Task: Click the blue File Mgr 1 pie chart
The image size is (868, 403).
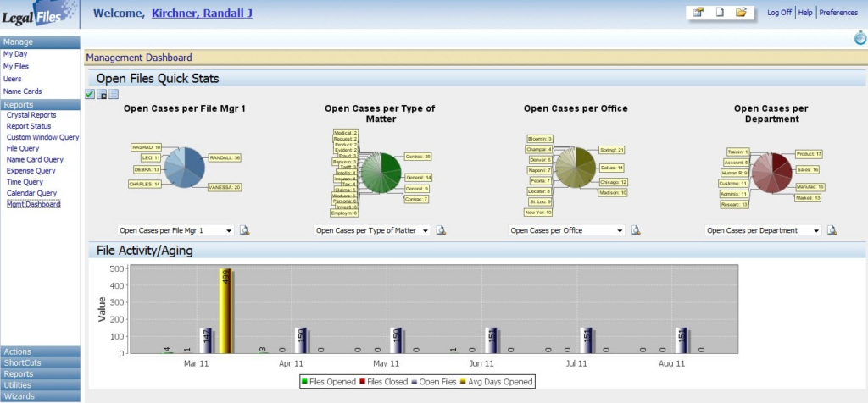Action: pyautogui.click(x=184, y=168)
